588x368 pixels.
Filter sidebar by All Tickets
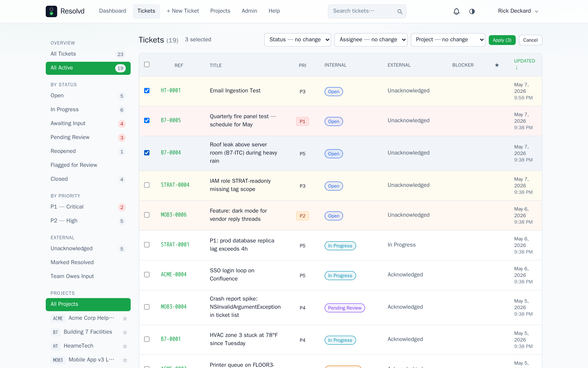(x=88, y=54)
